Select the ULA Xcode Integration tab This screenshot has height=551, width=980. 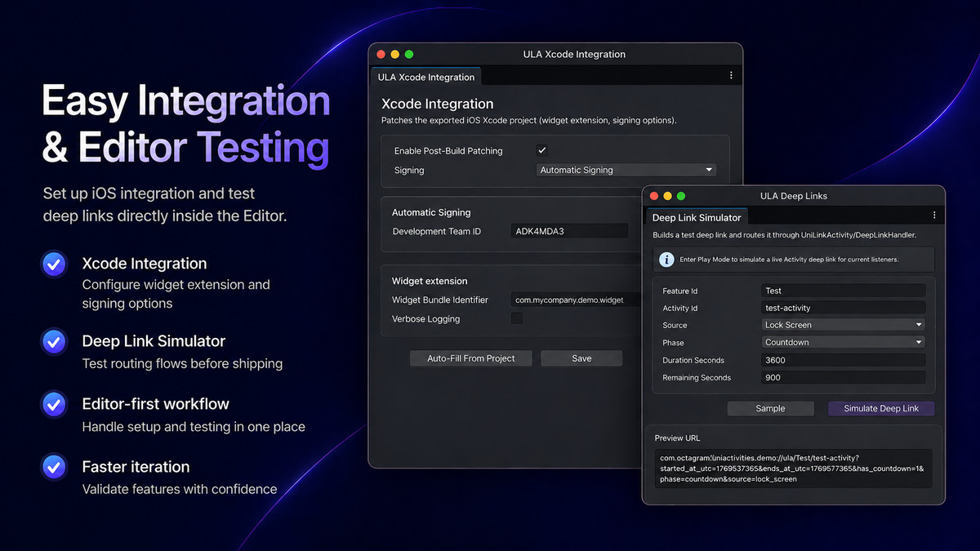pyautogui.click(x=426, y=77)
